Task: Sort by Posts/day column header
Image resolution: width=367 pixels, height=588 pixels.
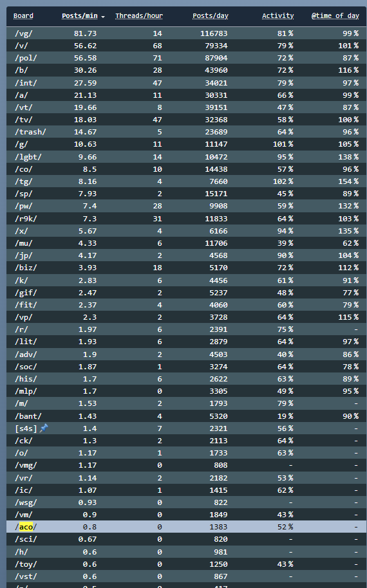Action: point(210,15)
